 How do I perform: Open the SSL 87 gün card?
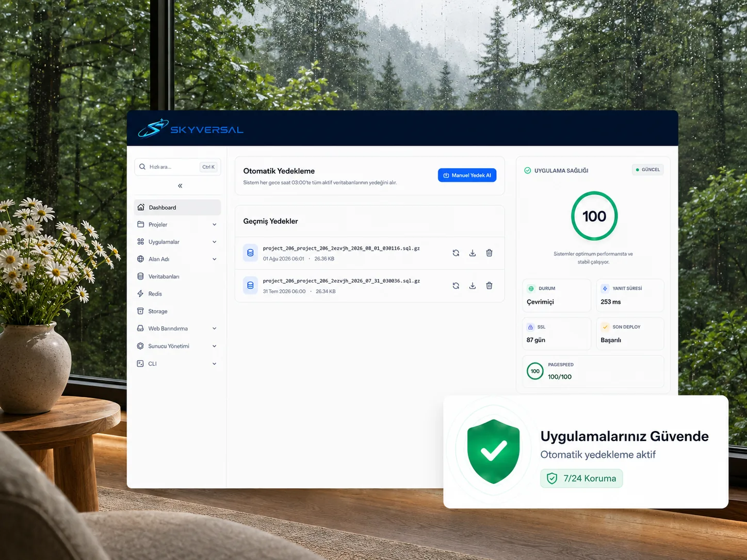[557, 334]
